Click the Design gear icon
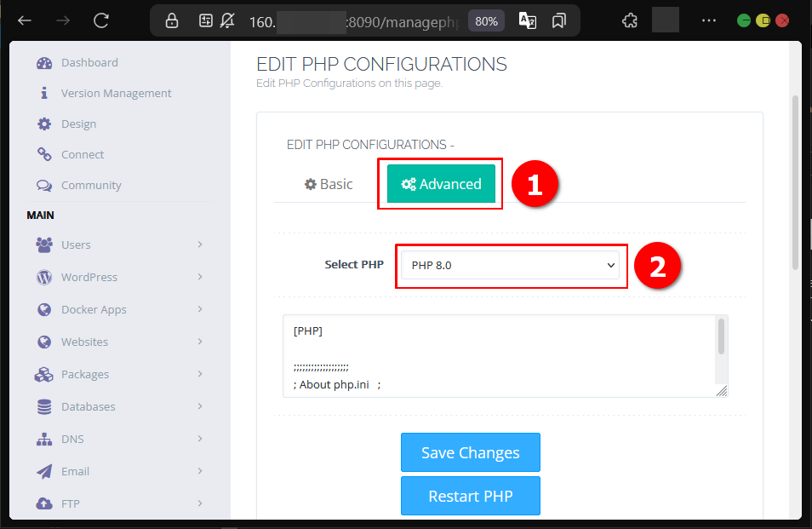Viewport: 812px width, 529px height. (44, 124)
